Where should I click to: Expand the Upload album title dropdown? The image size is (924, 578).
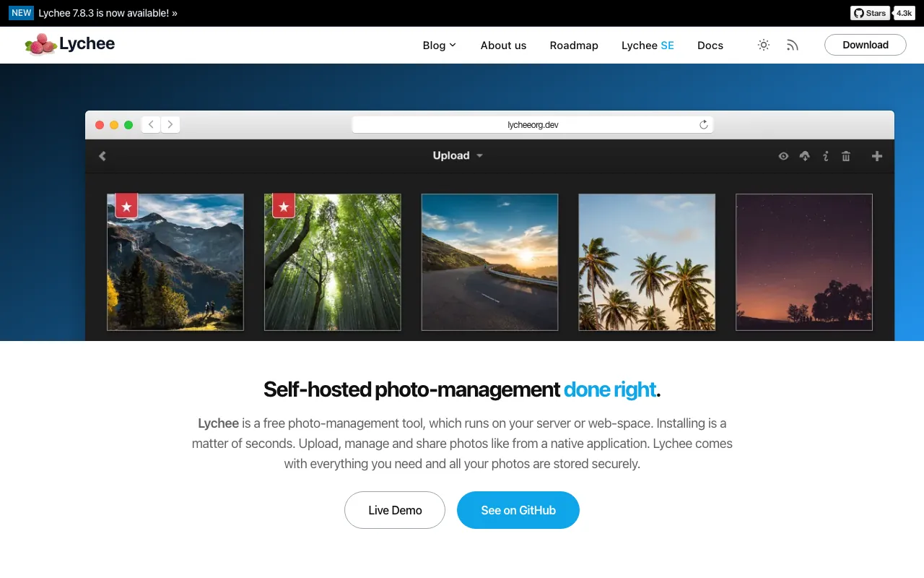458,155
